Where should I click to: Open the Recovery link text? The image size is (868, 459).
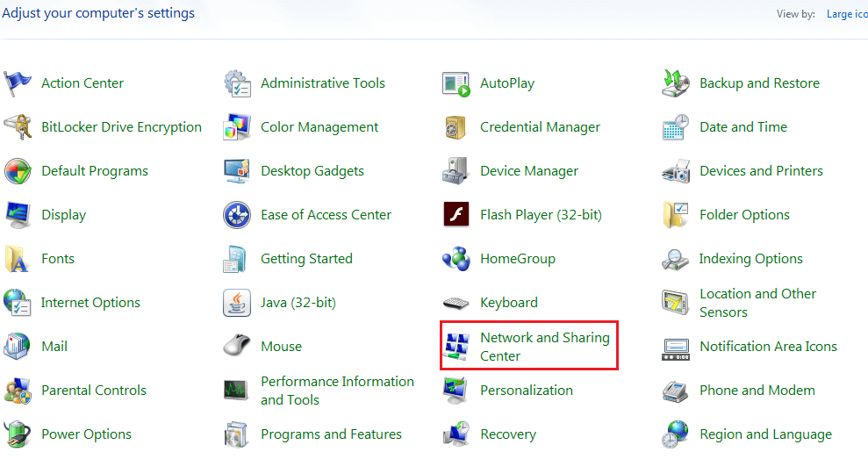508,434
